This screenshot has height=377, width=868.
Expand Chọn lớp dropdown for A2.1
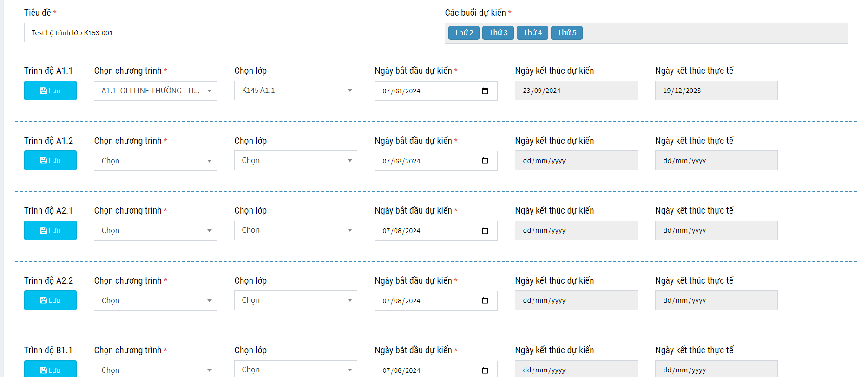[x=296, y=230]
